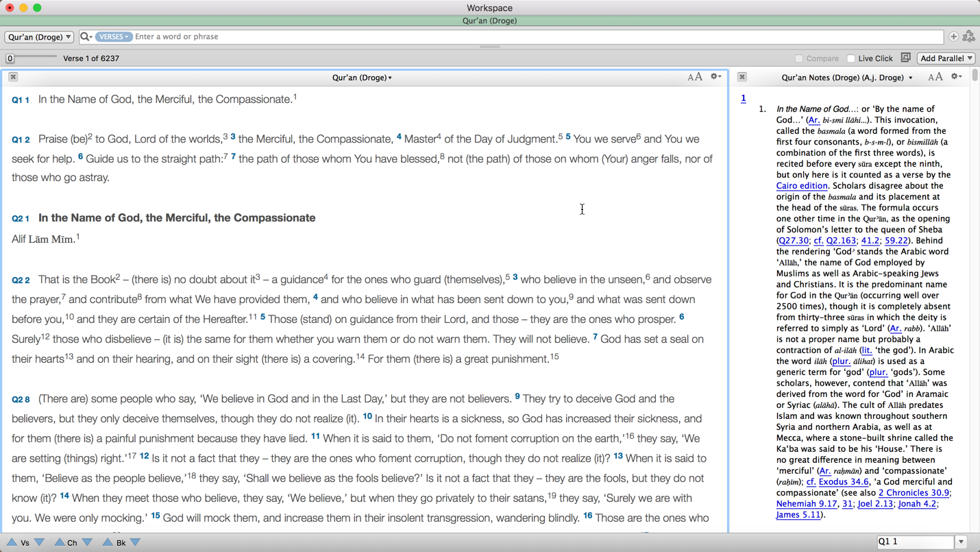Open the Jonah 4.2 link

(917, 504)
